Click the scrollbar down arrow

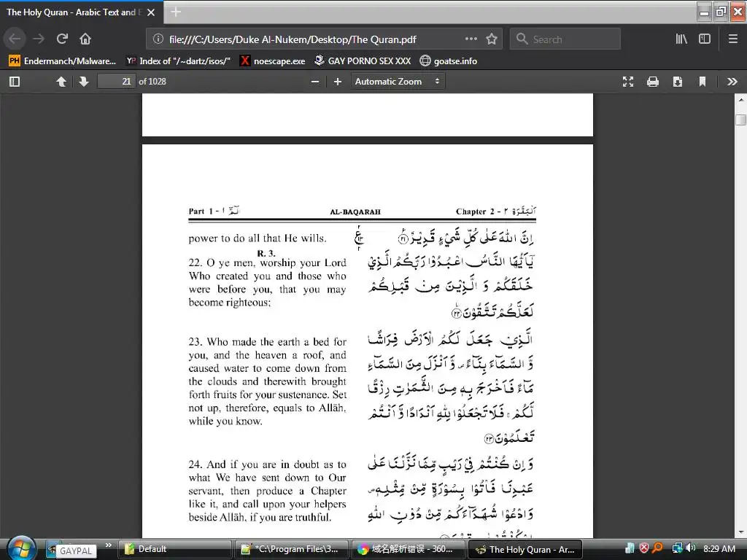point(741,532)
